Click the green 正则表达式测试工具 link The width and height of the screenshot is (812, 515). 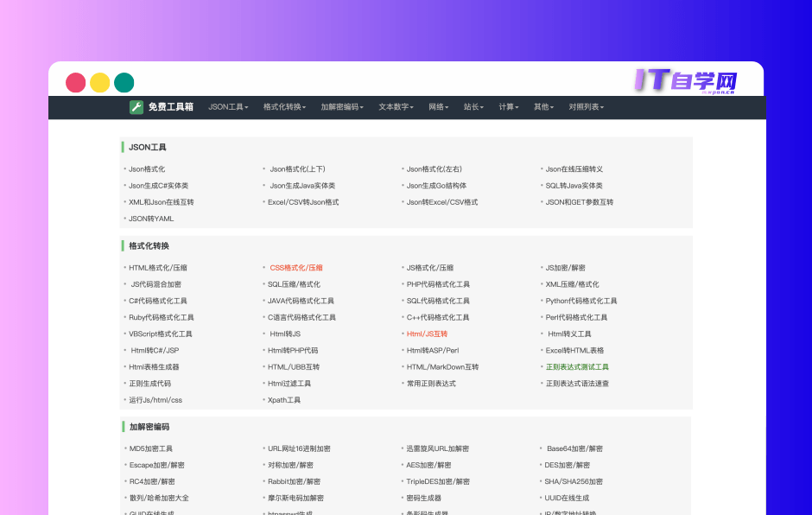[576, 366]
